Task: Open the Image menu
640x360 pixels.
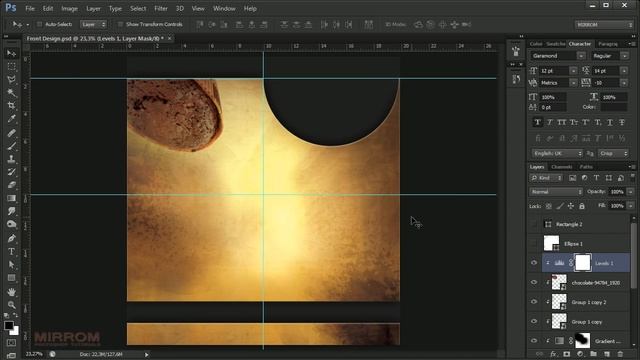Action: click(69, 8)
